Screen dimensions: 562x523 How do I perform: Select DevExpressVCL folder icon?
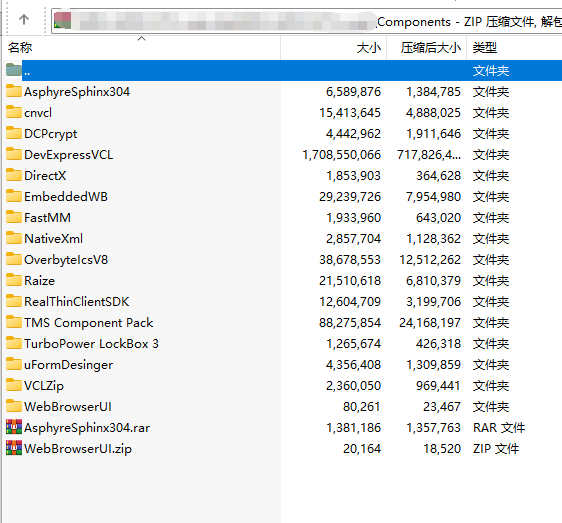tap(14, 154)
